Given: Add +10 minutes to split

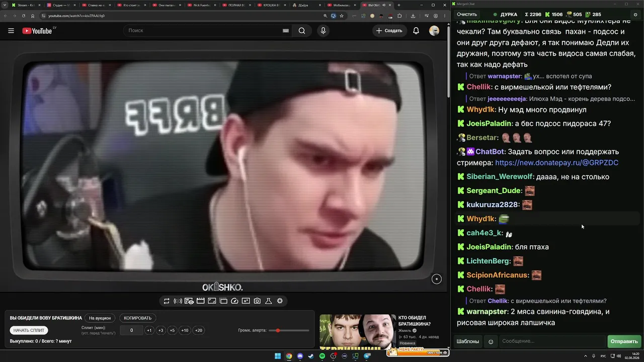Looking at the screenshot, I should [x=185, y=330].
